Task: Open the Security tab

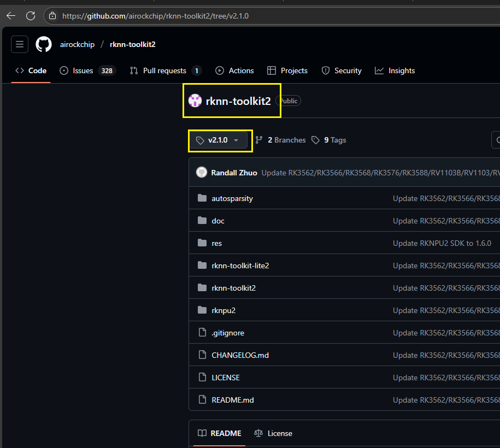Action: (342, 70)
